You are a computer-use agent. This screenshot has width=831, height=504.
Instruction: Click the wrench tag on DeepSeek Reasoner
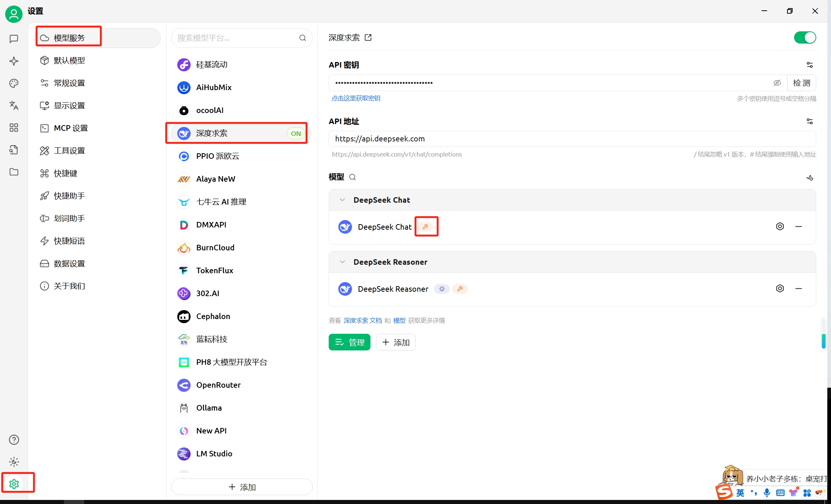coord(460,289)
